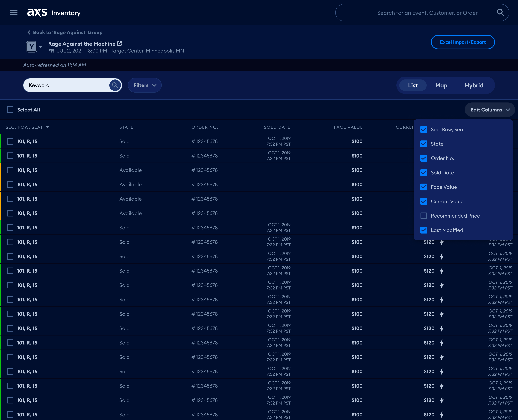The height and width of the screenshot is (420, 518).
Task: Switch to the Map view tab
Action: 441,85
